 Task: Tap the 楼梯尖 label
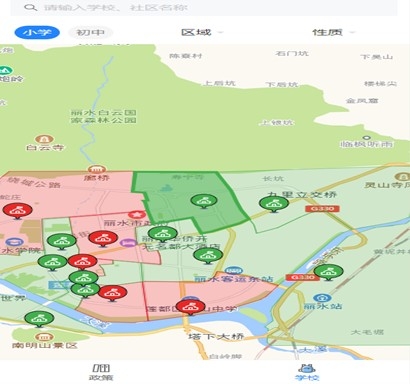pyautogui.click(x=380, y=83)
